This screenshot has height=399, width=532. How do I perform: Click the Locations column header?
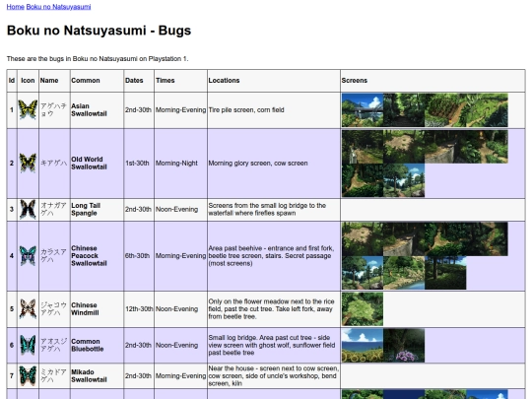[x=274, y=81]
